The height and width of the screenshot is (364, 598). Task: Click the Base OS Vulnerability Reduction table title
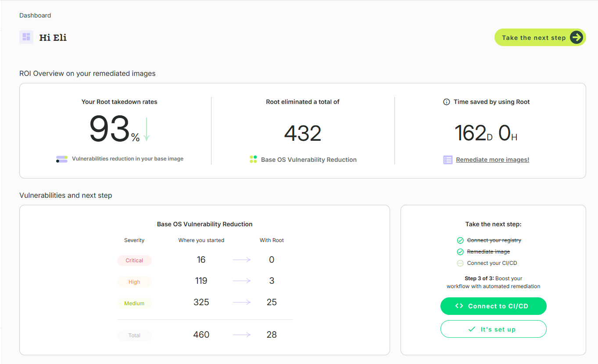click(205, 224)
